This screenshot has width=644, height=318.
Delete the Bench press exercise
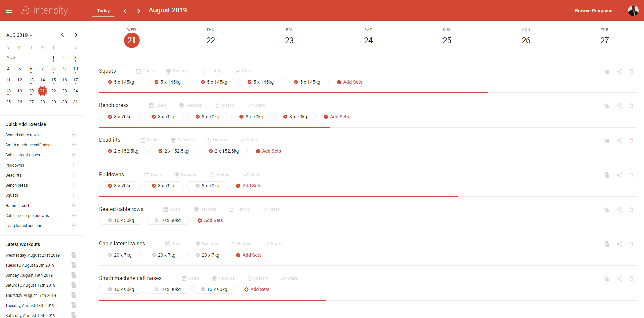[631, 106]
